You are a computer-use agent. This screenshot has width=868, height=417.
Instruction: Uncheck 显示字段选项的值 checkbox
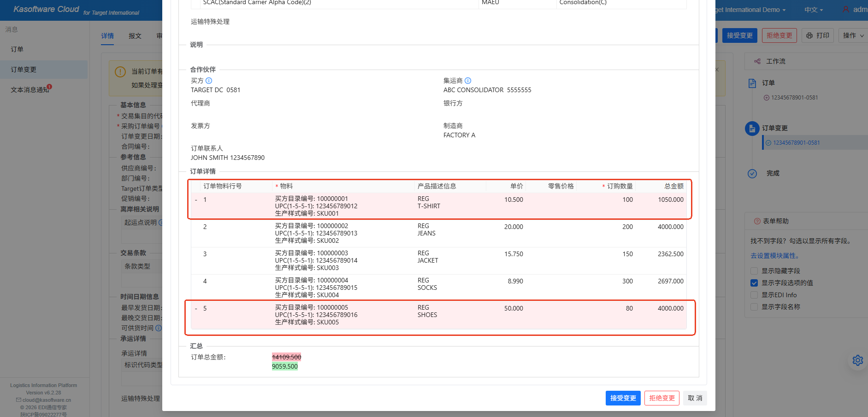(x=754, y=283)
